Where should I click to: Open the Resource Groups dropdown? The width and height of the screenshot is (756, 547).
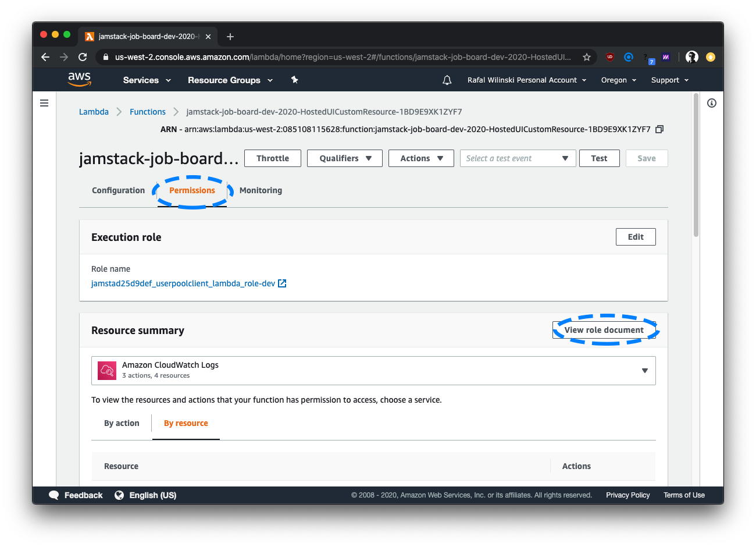pos(230,80)
